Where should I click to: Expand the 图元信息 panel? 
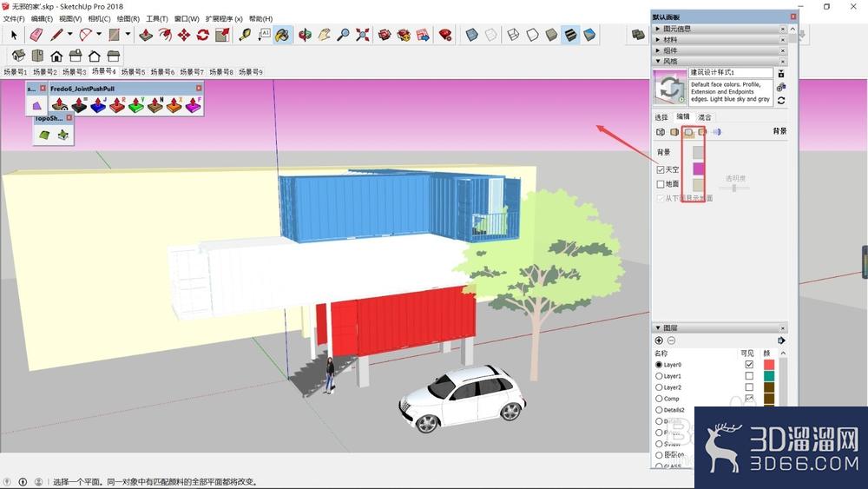(720, 29)
